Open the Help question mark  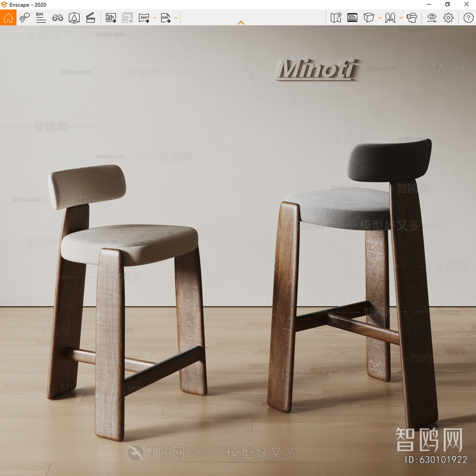click(x=468, y=18)
